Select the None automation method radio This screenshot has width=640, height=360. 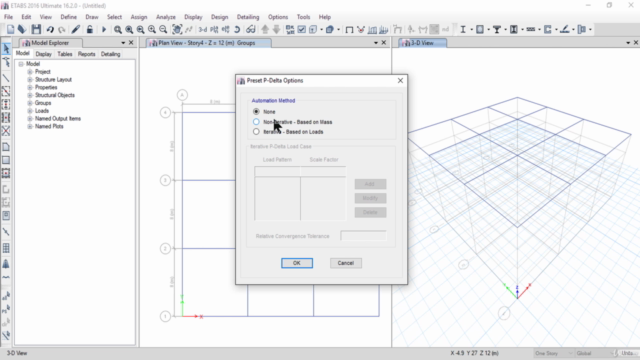pos(256,111)
